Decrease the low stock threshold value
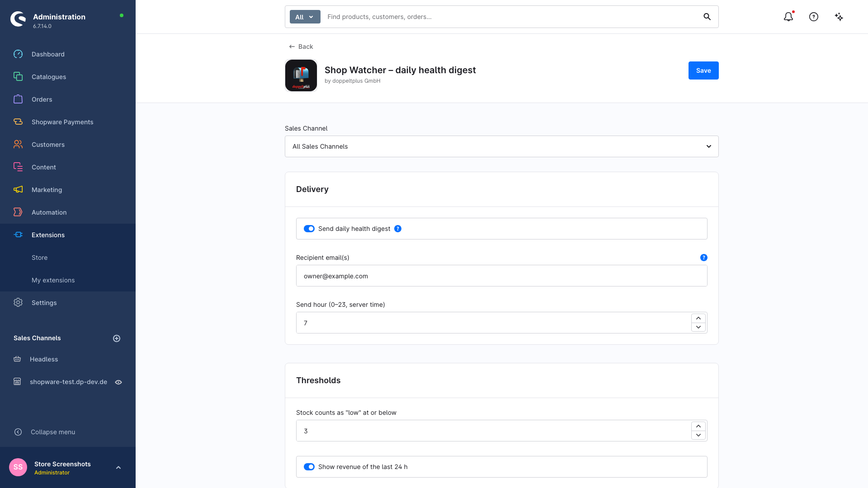The width and height of the screenshot is (868, 488). tap(698, 435)
